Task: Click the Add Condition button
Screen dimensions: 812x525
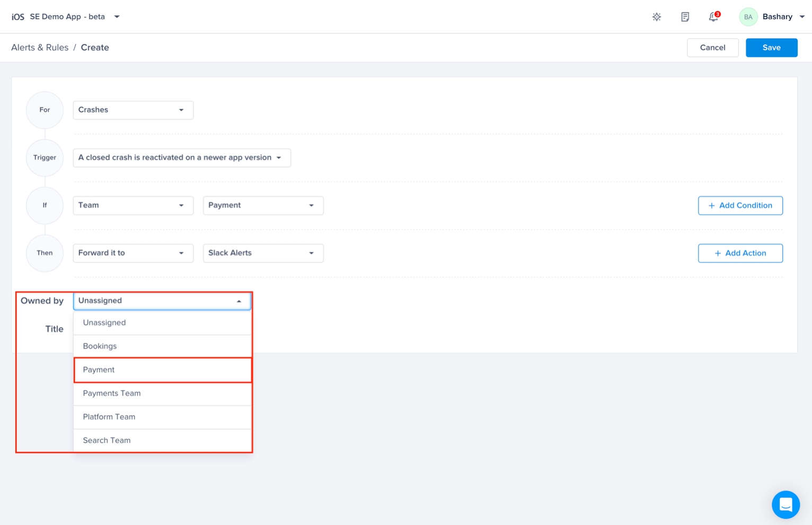Action: 740,205
